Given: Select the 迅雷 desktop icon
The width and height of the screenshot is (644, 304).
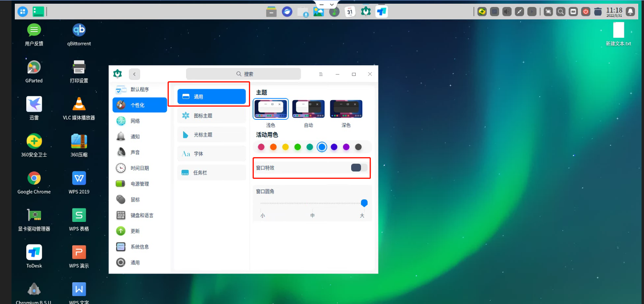Looking at the screenshot, I should tap(34, 108).
